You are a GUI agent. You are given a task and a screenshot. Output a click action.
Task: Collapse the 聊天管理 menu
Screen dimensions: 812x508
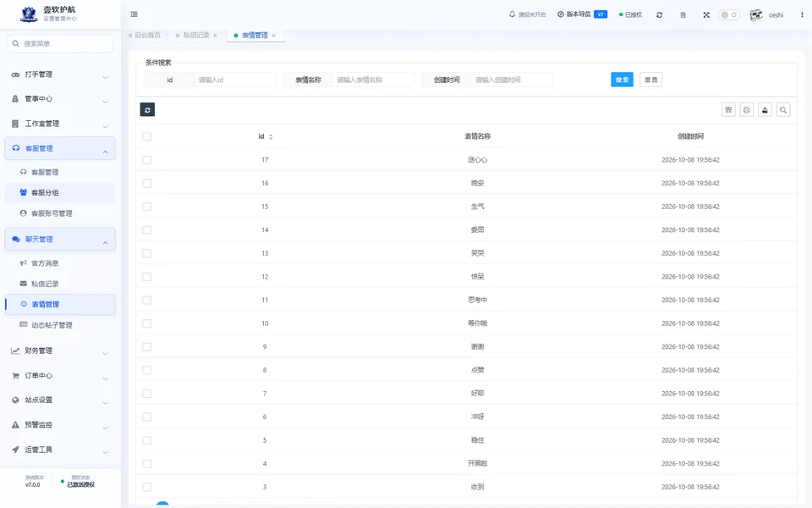pos(60,240)
